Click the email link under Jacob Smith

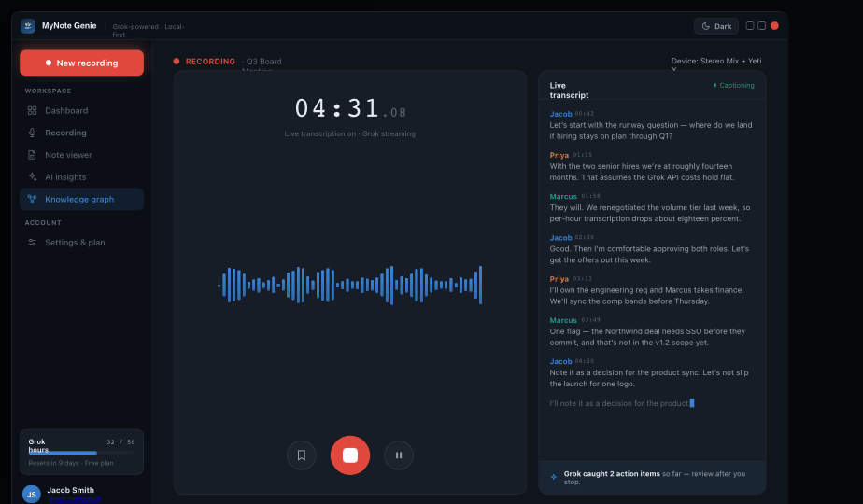tap(73, 499)
